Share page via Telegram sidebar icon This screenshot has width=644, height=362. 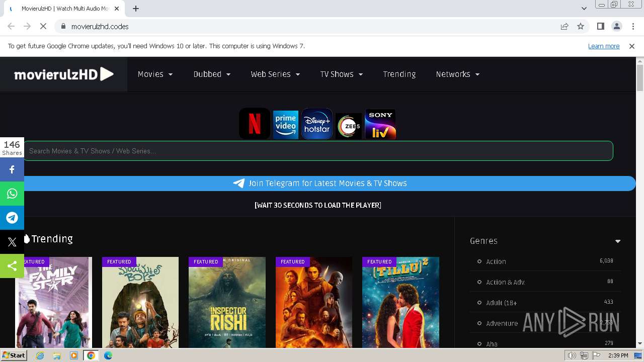coord(12,218)
